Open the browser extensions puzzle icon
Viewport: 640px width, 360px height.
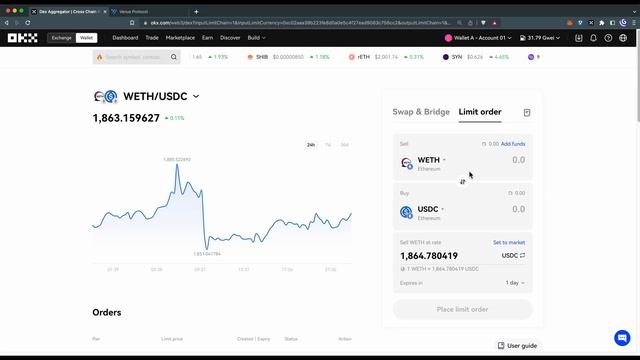coord(602,23)
